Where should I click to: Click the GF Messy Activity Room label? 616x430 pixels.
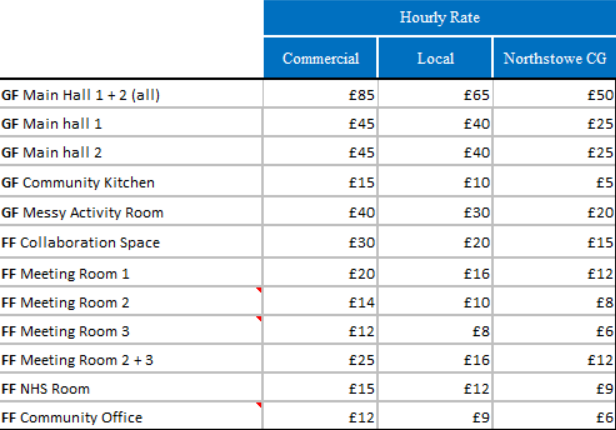click(x=131, y=212)
